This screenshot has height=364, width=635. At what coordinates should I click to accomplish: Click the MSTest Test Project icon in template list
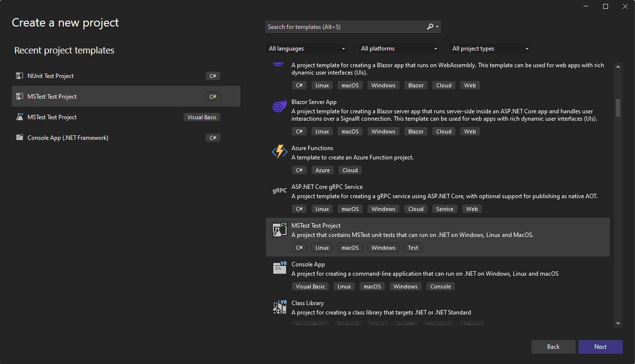pos(280,230)
